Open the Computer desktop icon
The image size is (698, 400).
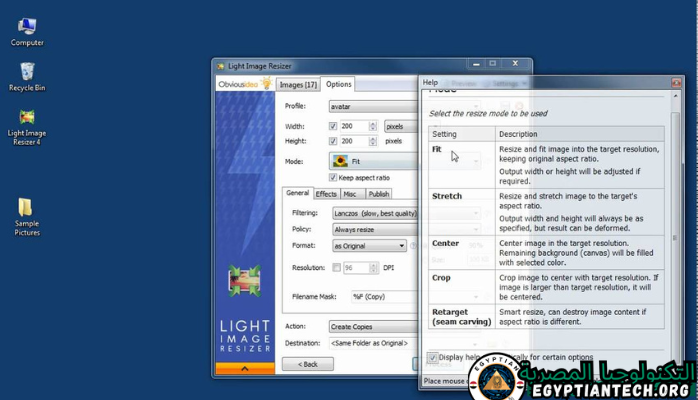coord(27,32)
